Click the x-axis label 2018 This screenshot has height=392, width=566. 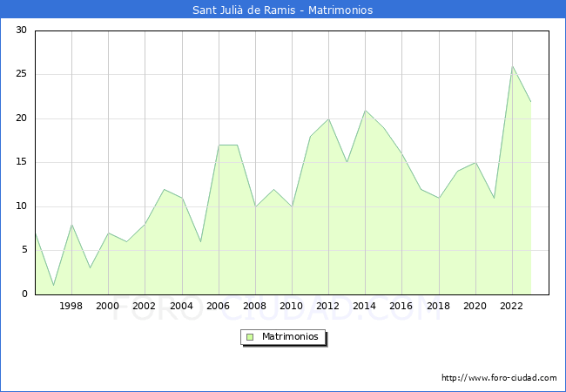(438, 306)
